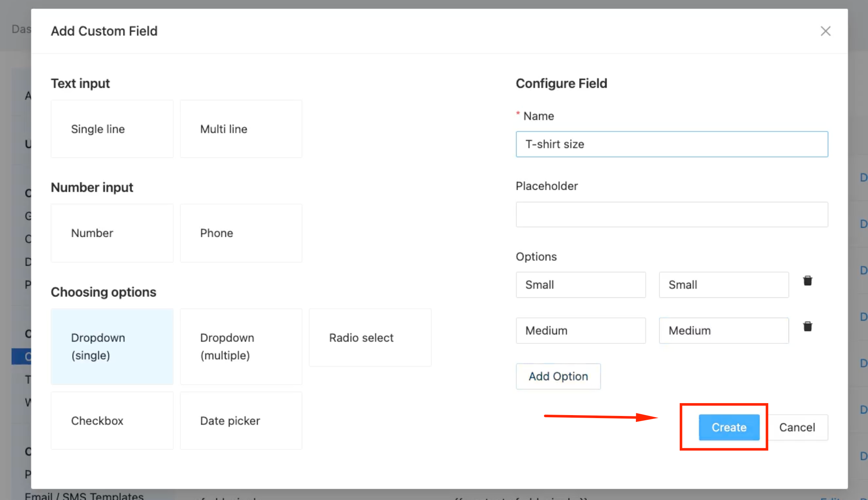The image size is (868, 500).
Task: Select the Checkbox field type
Action: pos(112,421)
